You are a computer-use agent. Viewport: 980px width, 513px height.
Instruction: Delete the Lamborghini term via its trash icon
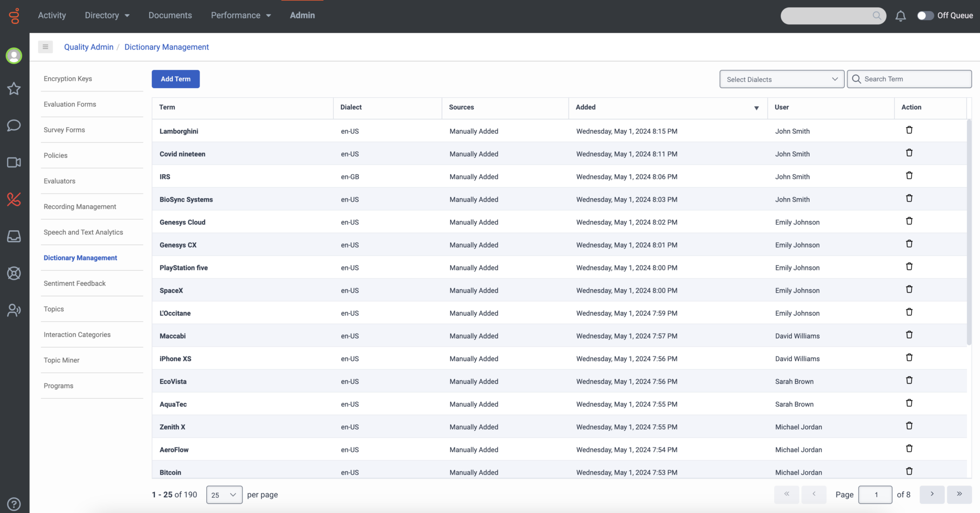[909, 130]
